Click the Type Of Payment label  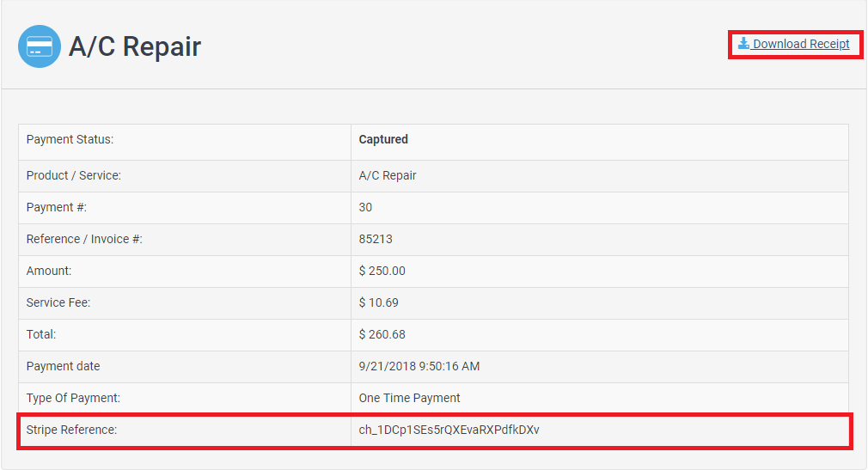[73, 398]
